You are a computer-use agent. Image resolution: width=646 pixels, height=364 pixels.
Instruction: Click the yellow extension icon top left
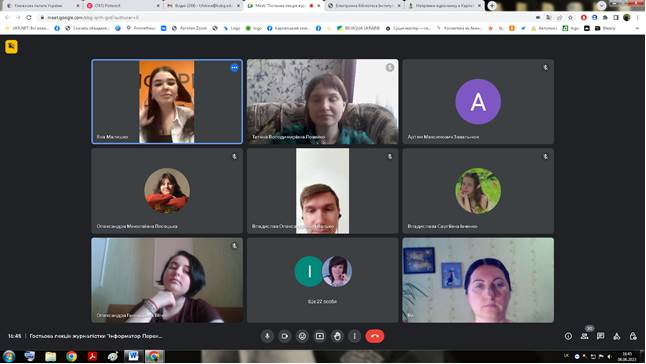[12, 47]
